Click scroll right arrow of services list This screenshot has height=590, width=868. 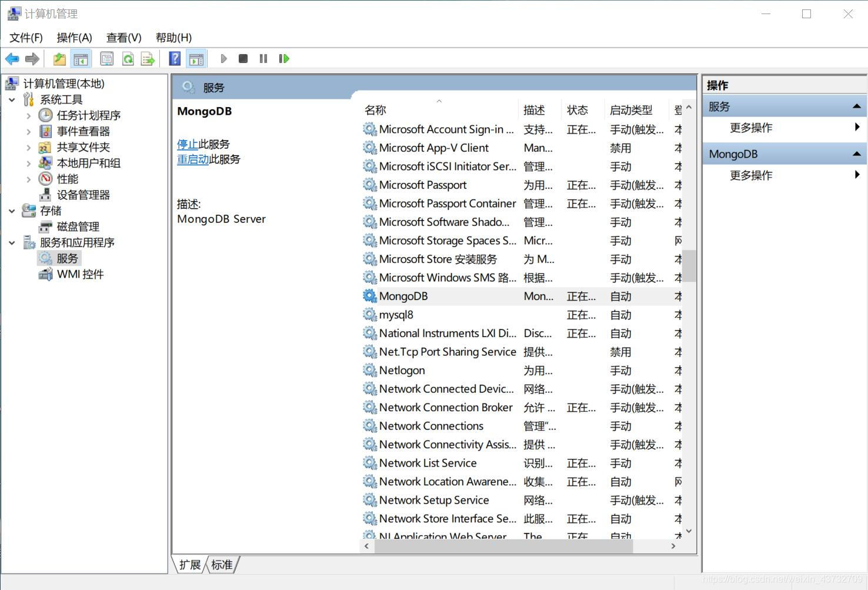point(673,546)
